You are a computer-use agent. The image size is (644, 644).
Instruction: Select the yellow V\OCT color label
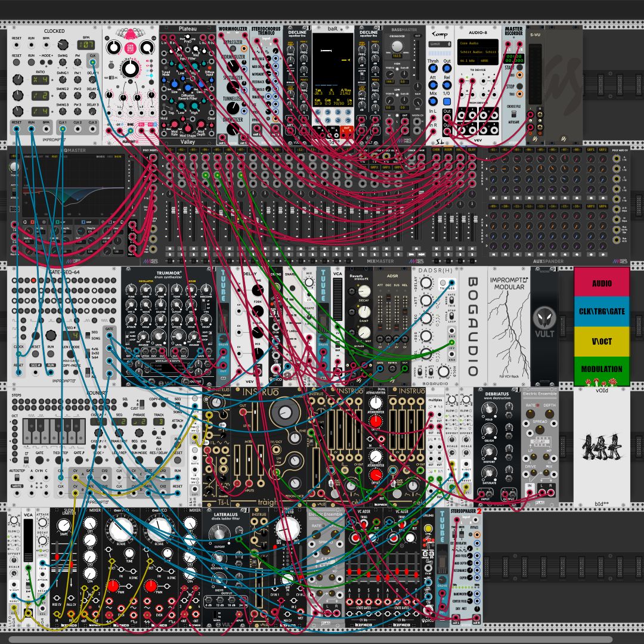coord(601,341)
